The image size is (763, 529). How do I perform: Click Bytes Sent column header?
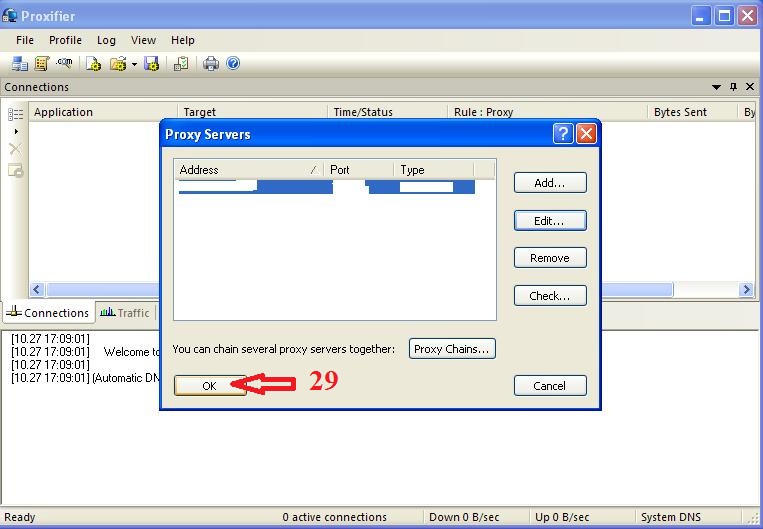coord(692,112)
